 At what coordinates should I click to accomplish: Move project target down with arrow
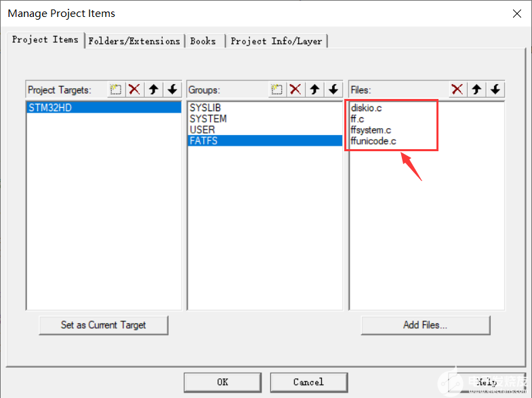[x=172, y=89]
